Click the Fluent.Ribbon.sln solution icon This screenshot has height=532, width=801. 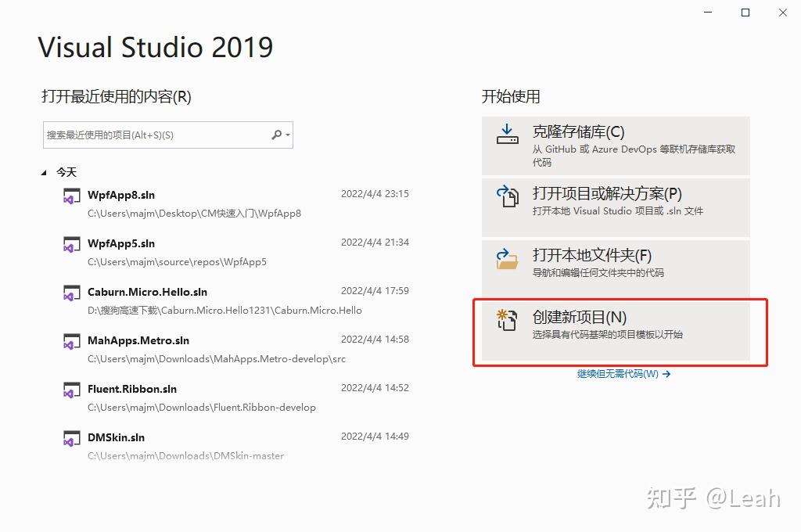click(x=71, y=390)
